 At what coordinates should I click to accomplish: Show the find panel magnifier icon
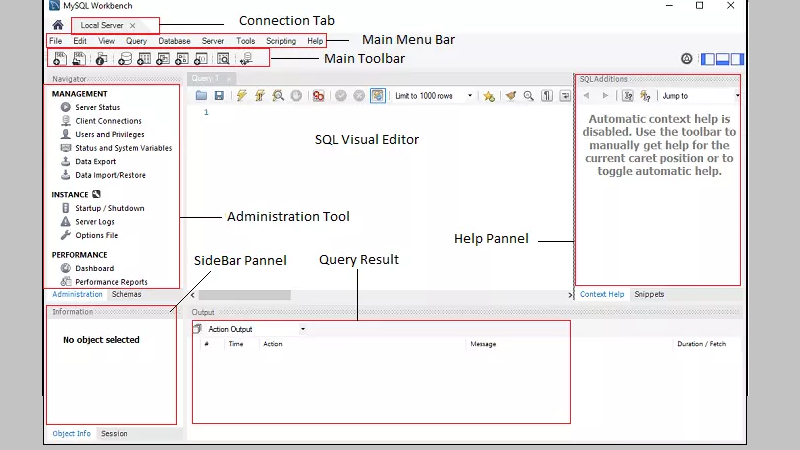tap(529, 95)
